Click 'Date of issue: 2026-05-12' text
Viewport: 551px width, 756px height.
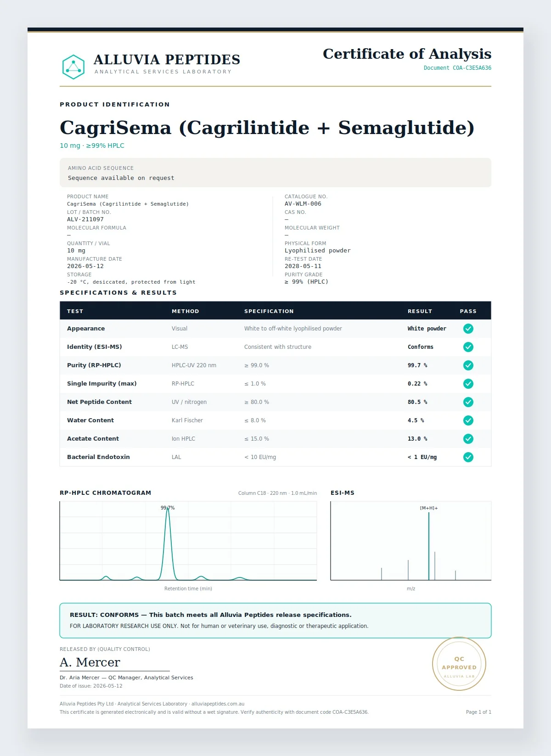(x=91, y=686)
